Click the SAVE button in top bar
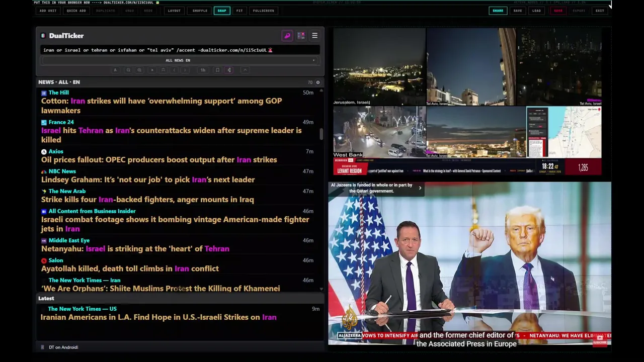This screenshot has width=644, height=362. (517, 11)
